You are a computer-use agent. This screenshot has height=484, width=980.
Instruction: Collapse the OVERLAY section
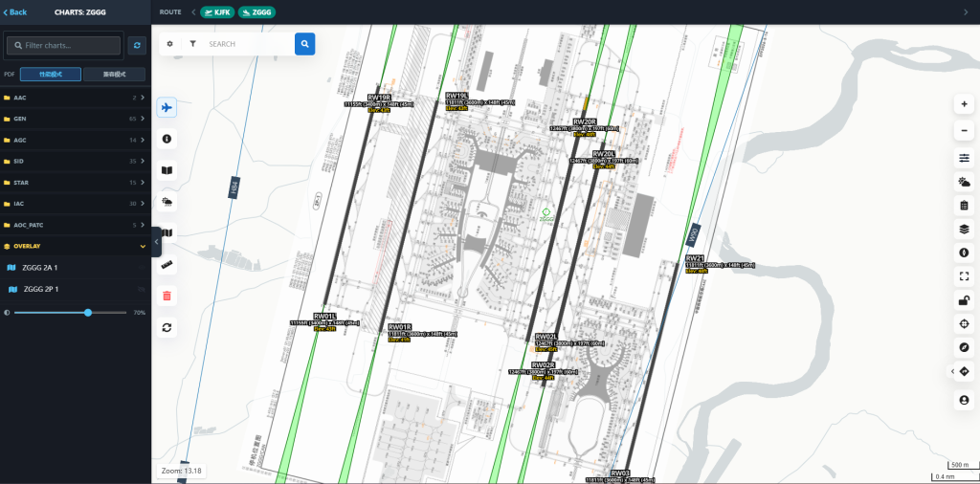[x=75, y=246]
